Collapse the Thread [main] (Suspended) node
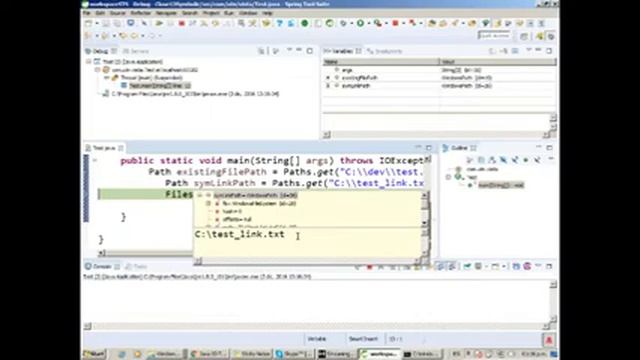The image size is (640, 360). 107,78
